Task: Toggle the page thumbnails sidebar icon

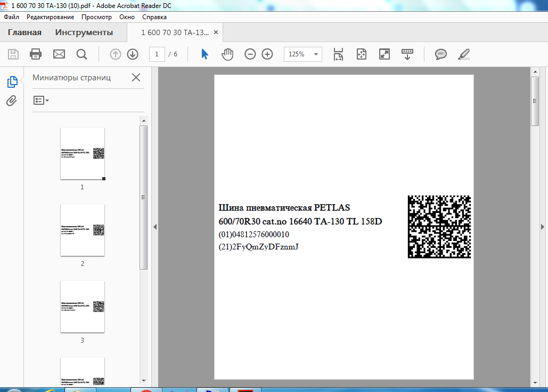Action: click(x=12, y=82)
